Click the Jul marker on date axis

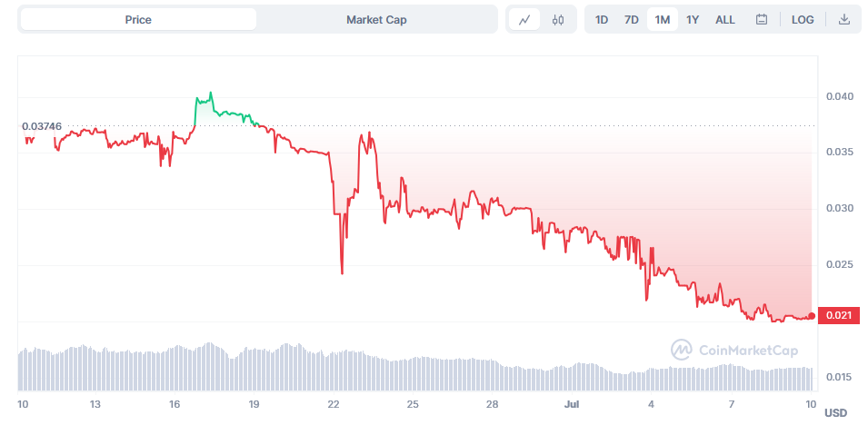point(571,404)
